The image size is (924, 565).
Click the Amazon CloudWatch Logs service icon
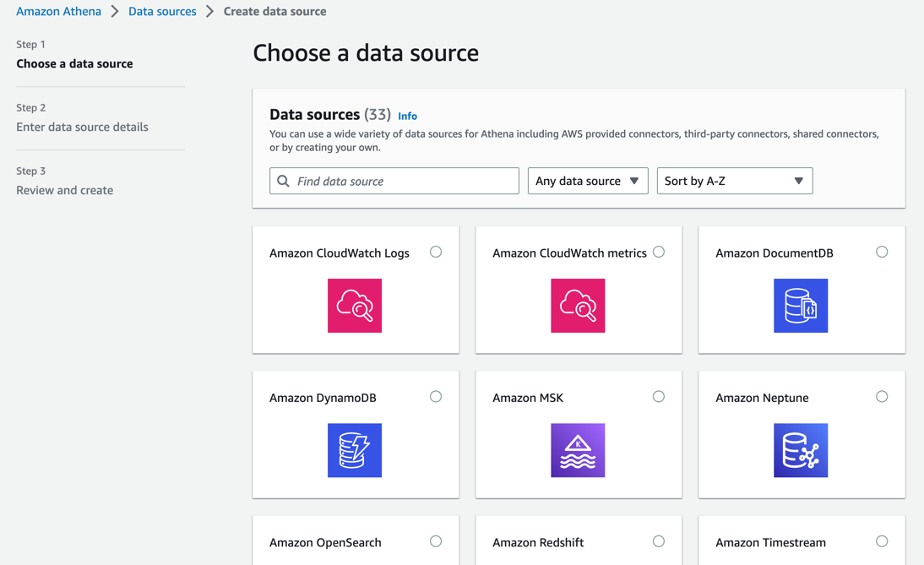coord(355,306)
